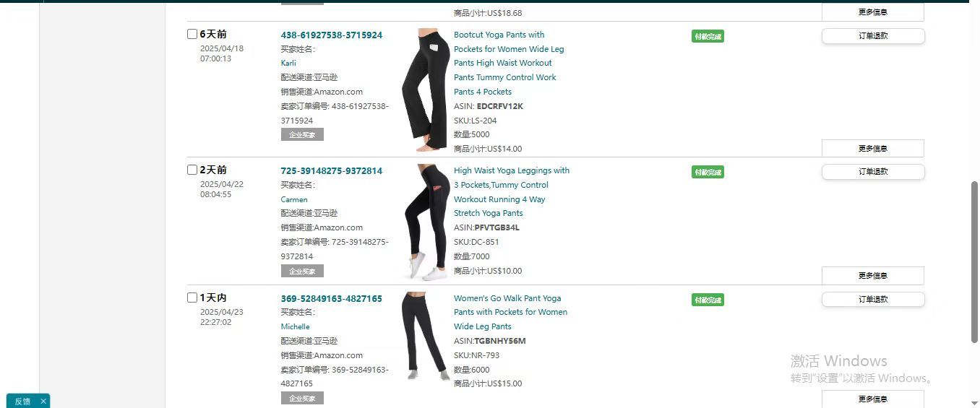
Task: Close the feedback widget with X
Action: [x=43, y=402]
